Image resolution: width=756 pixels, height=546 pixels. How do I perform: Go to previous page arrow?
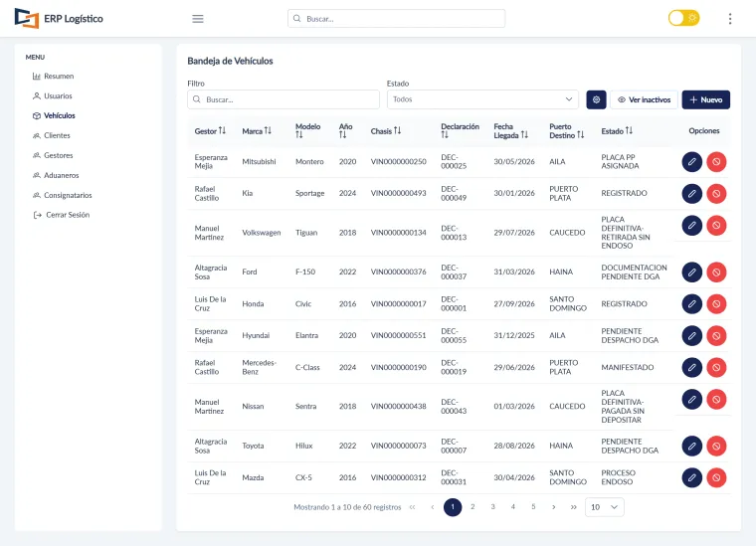pyautogui.click(x=433, y=507)
